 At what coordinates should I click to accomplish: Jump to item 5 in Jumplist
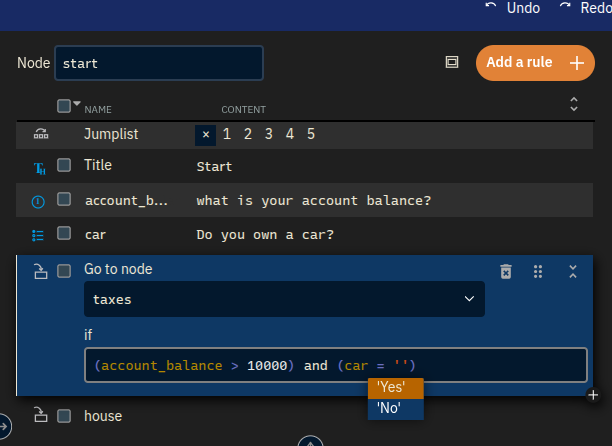[x=311, y=134]
